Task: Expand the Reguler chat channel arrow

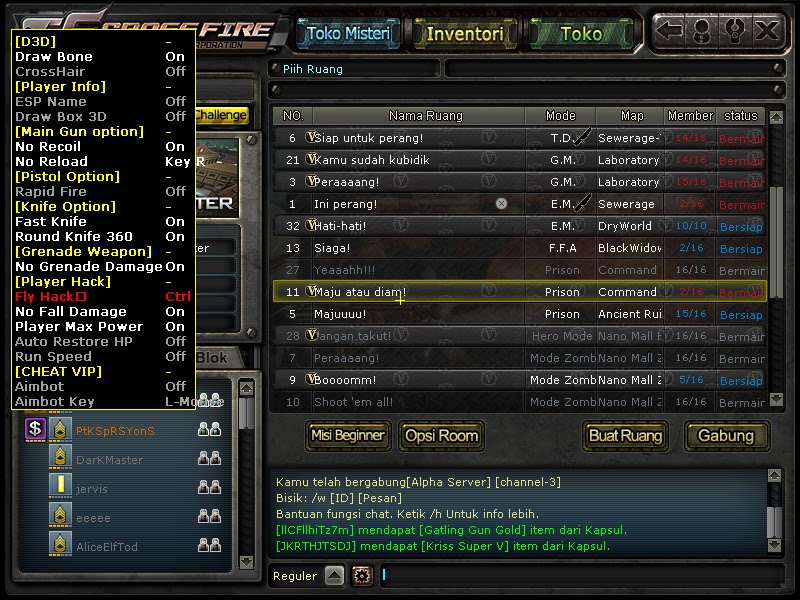Action: click(x=335, y=576)
